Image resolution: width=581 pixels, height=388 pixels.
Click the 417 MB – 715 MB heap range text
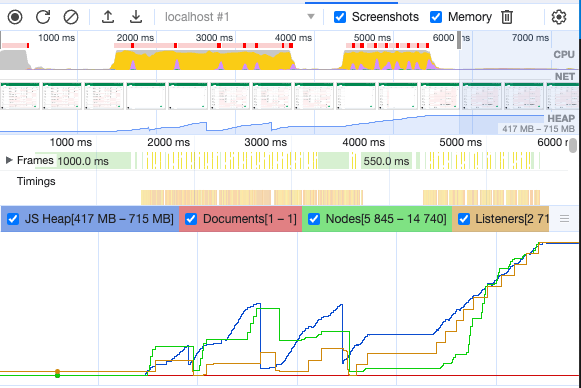(538, 129)
